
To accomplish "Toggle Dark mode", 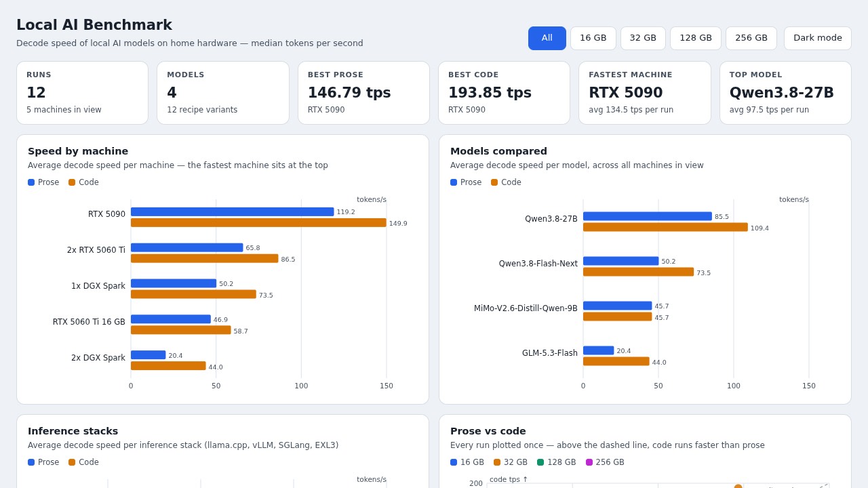I will [818, 38].
